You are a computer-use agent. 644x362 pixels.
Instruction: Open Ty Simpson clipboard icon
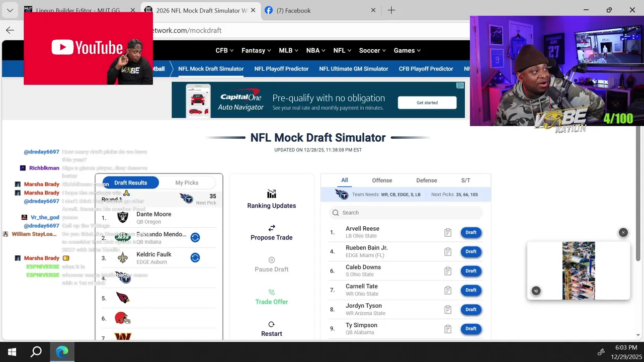448,329
